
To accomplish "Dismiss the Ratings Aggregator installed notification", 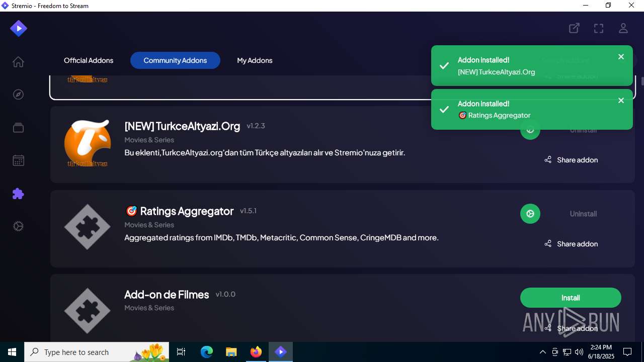I will click(x=621, y=101).
